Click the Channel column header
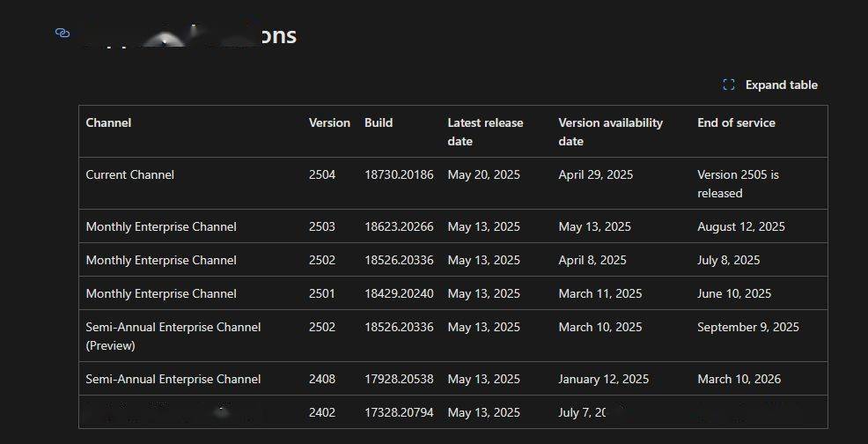Image resolution: width=868 pixels, height=444 pixels. click(x=108, y=122)
